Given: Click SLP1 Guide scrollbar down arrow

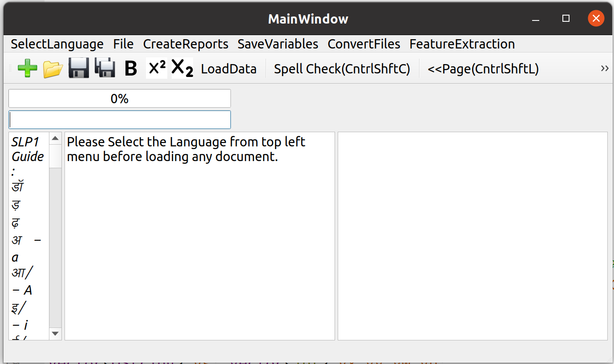Looking at the screenshot, I should tap(55, 333).
